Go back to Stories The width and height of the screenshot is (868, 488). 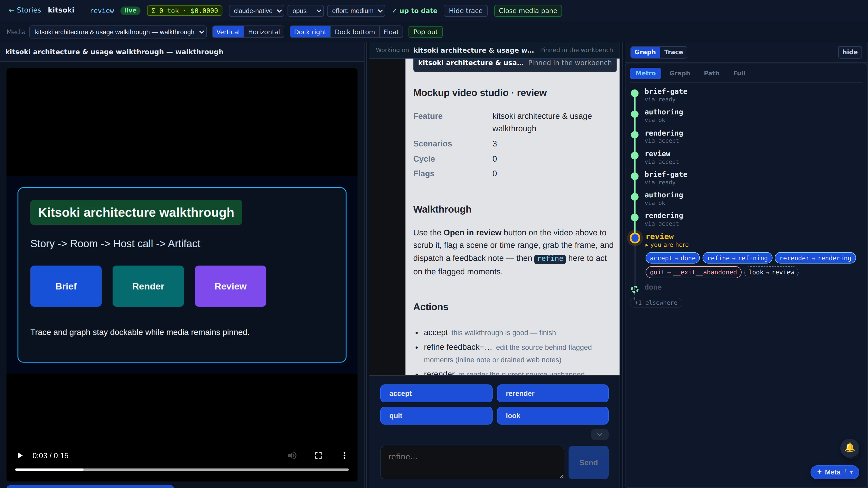[x=25, y=10]
